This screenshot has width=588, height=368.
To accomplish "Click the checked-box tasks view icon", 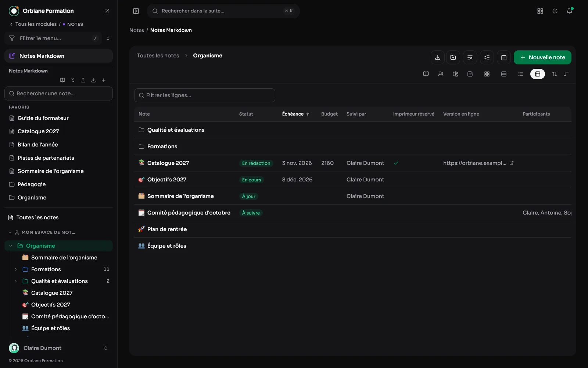I will 470,74.
